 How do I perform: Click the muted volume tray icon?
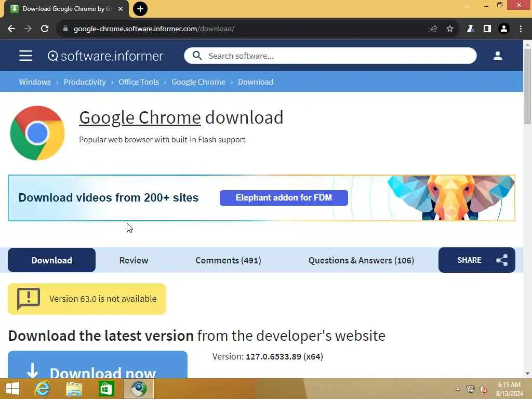(483, 389)
